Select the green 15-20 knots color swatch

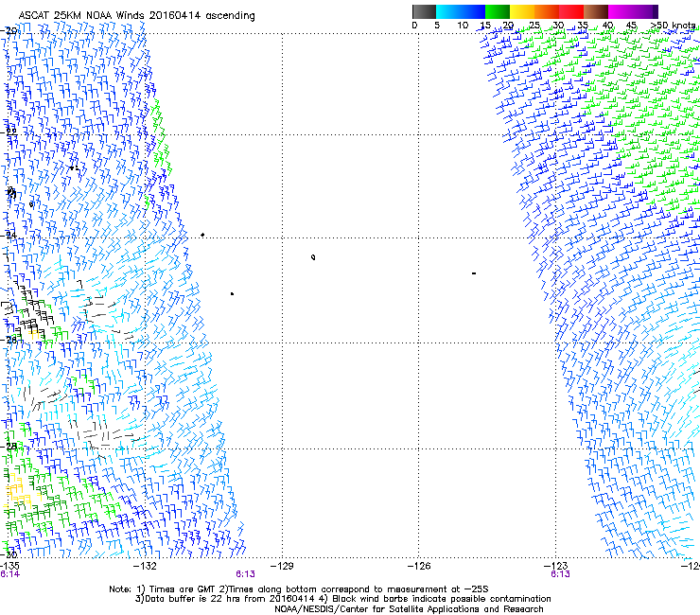coord(498,11)
